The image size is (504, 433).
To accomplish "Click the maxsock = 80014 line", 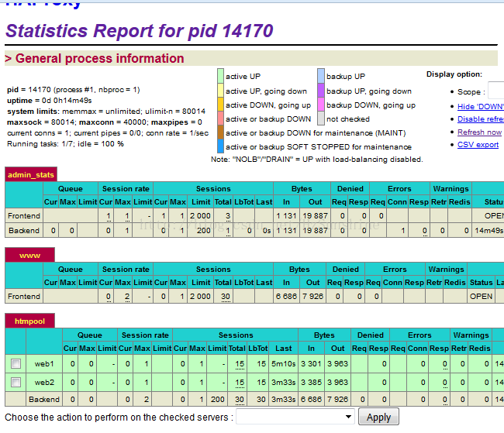I will (105, 122).
